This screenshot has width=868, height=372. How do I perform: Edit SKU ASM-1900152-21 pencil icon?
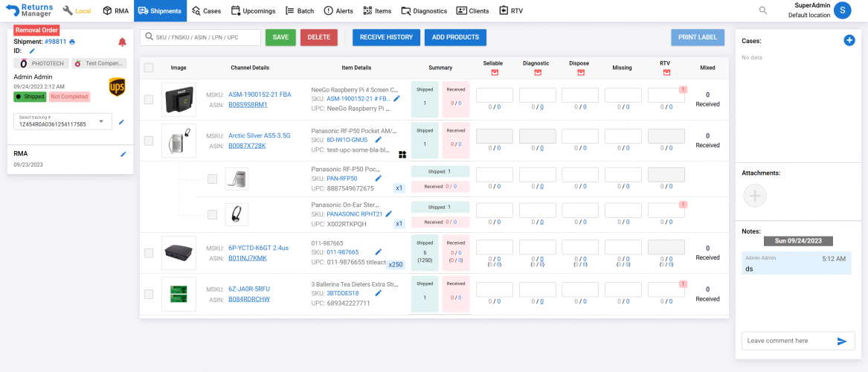[396, 98]
